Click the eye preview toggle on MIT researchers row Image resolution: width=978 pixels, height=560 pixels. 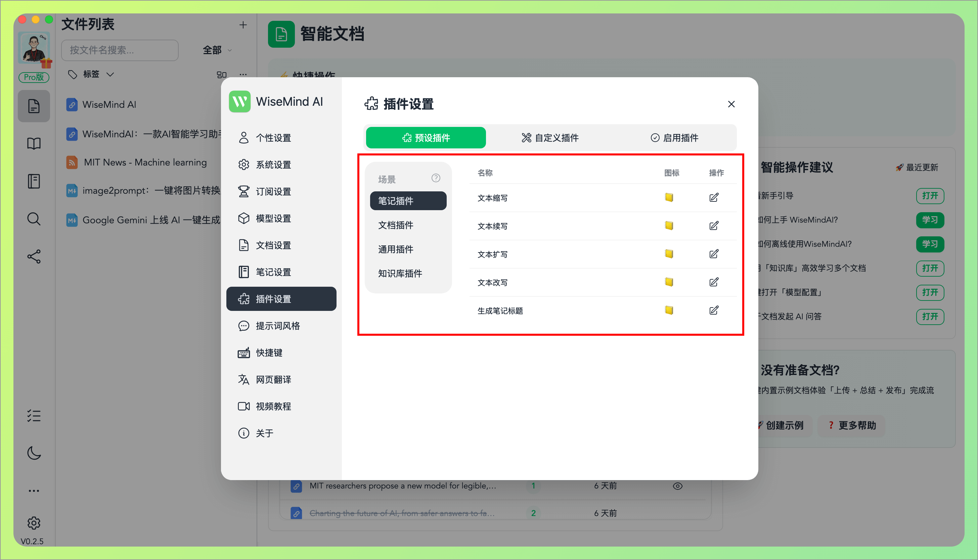677,486
